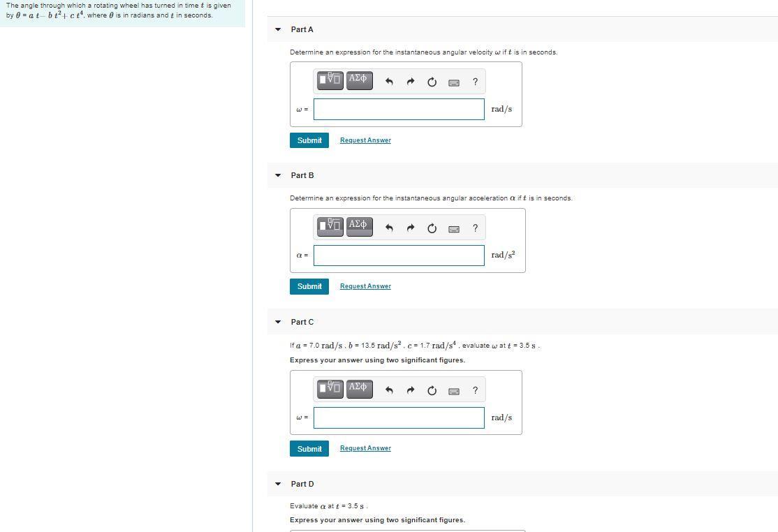Open Greek symbols palette in Part A
The width and height of the screenshot is (778, 532).
point(359,80)
